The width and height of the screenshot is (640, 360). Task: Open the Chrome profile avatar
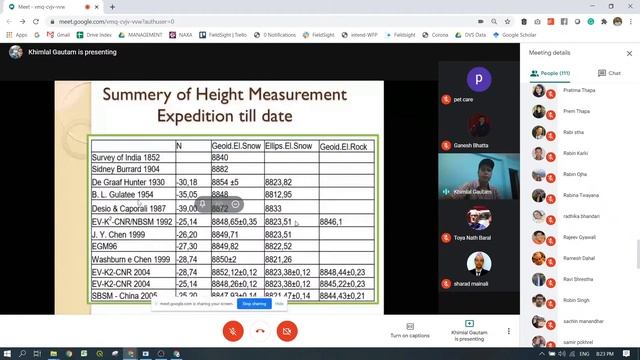coord(618,22)
